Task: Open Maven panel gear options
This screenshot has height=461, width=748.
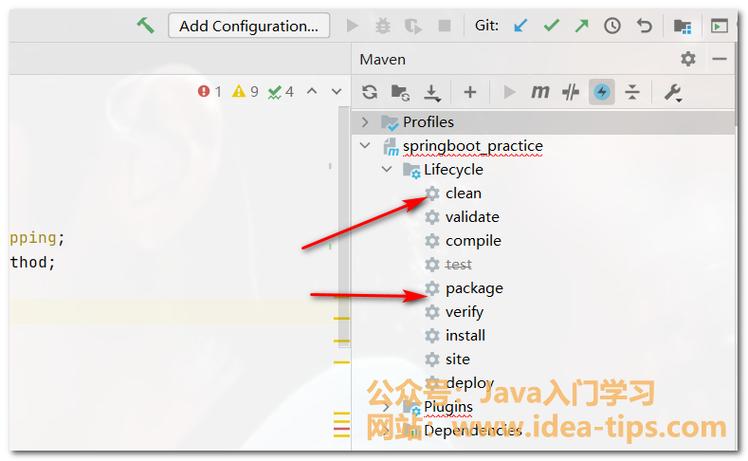Action: point(688,59)
